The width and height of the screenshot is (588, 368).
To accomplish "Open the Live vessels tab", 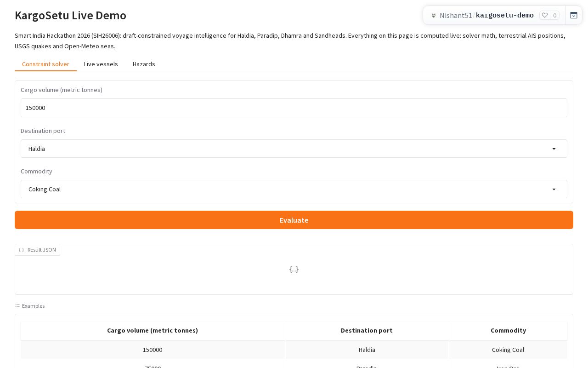I will point(101,64).
